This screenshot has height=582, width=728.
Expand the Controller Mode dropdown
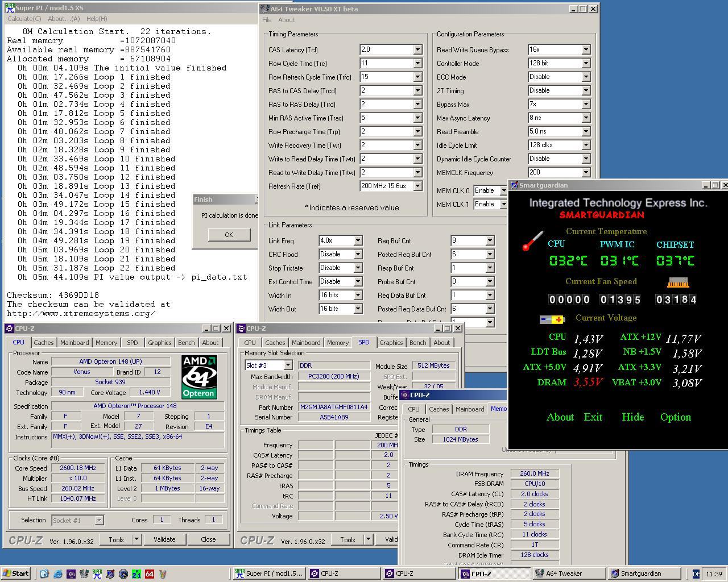tap(586, 63)
